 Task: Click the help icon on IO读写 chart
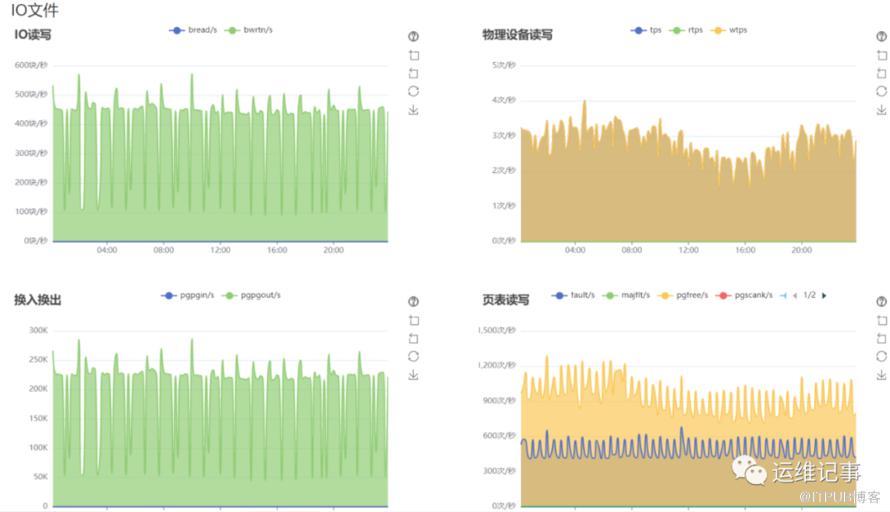(413, 36)
